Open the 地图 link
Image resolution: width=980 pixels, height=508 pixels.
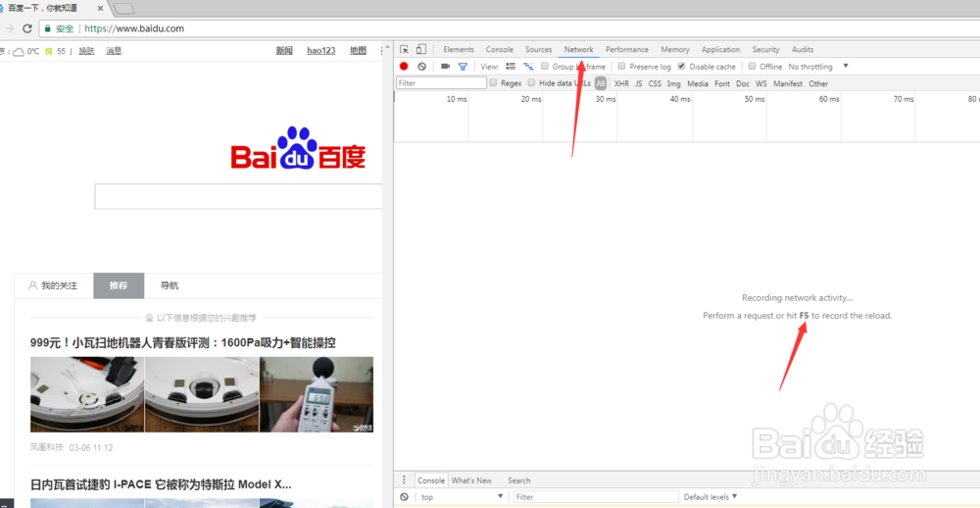tap(358, 51)
